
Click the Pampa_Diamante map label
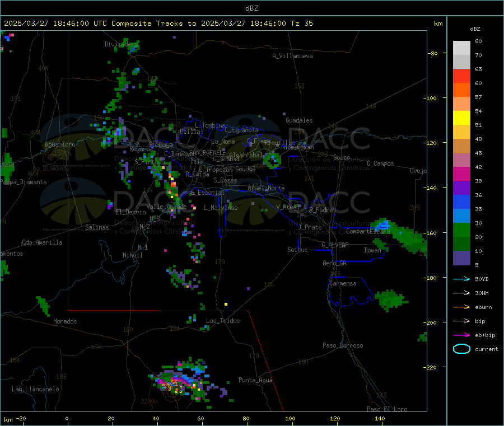[x=24, y=182]
